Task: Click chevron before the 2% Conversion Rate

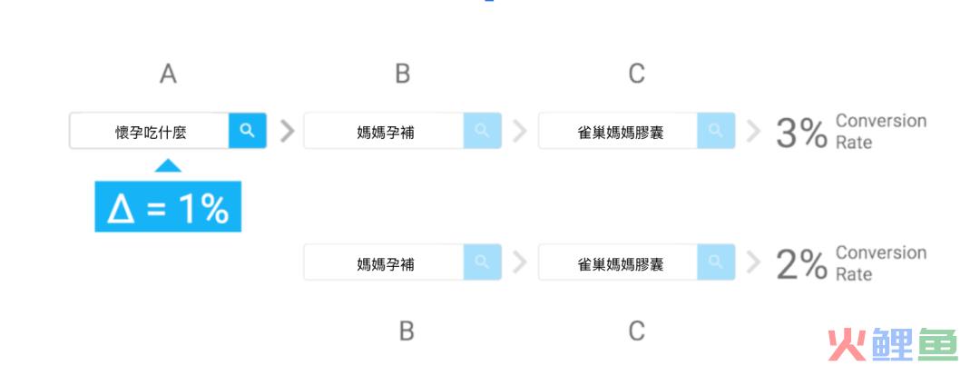Action: [x=754, y=262]
